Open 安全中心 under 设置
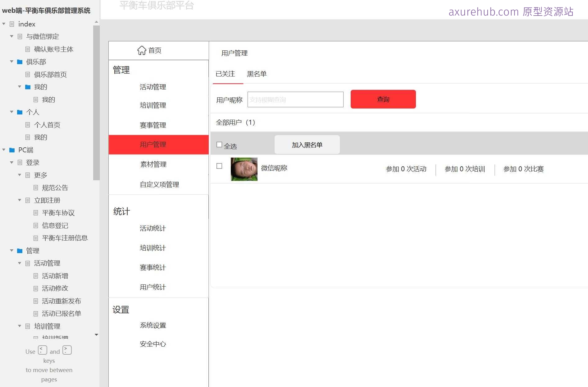Screen dimensions: 588x387 (x=153, y=344)
